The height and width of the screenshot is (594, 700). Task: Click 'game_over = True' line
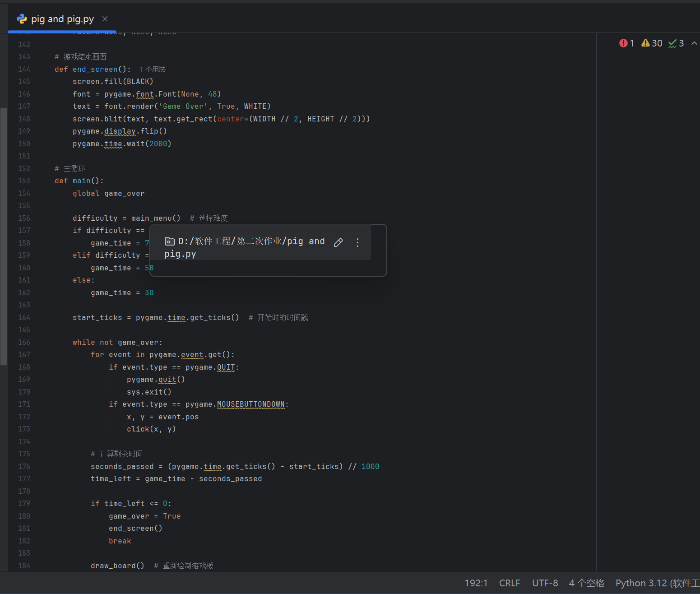pos(144,516)
